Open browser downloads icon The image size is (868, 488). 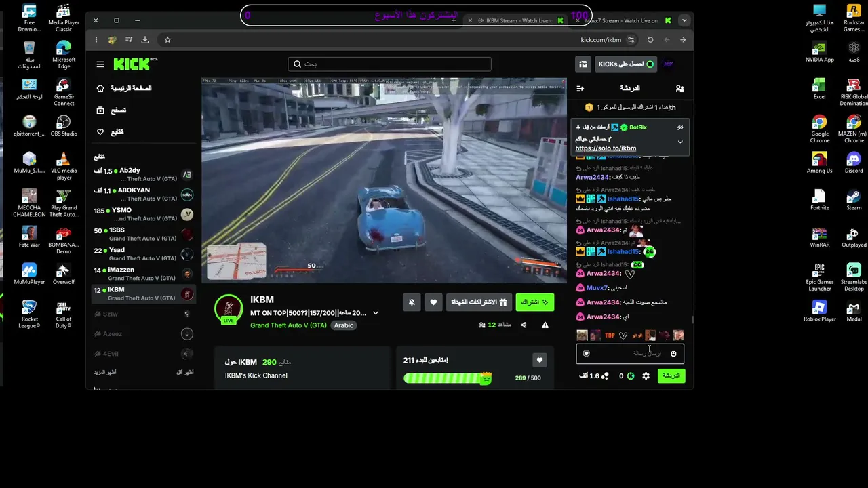[145, 40]
